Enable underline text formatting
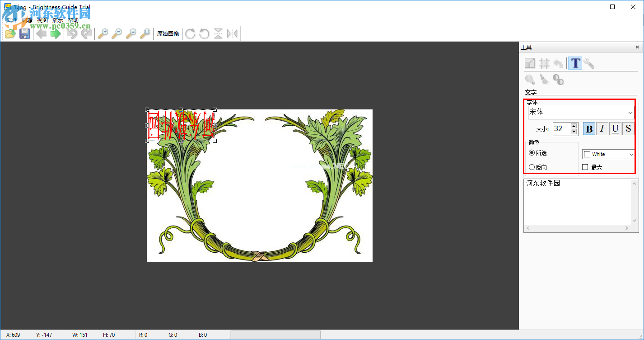 click(x=615, y=129)
